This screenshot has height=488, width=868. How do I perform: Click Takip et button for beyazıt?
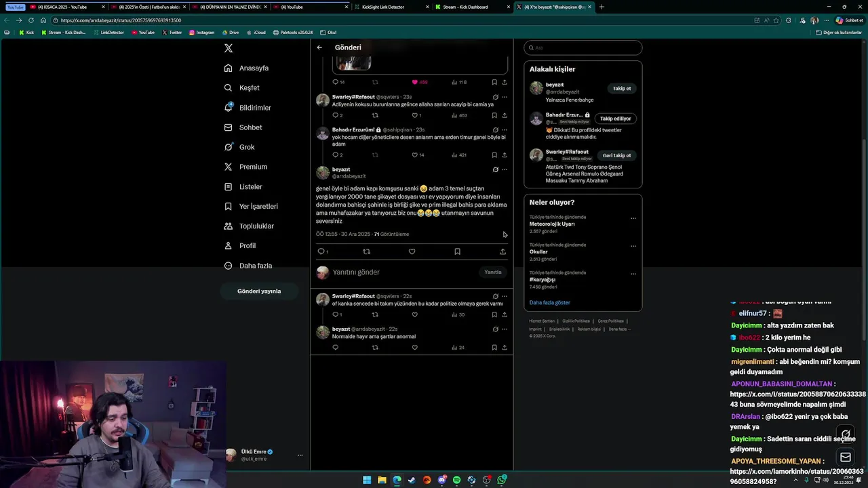622,88
